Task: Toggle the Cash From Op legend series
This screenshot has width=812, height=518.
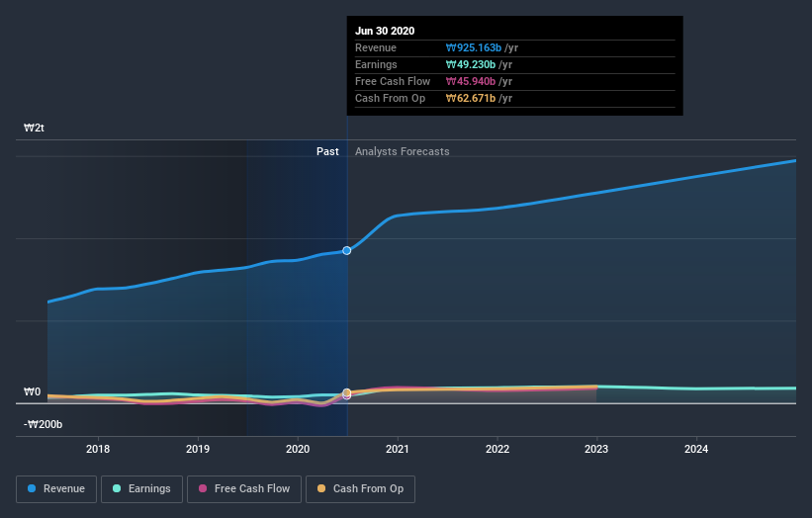Action: (x=360, y=489)
